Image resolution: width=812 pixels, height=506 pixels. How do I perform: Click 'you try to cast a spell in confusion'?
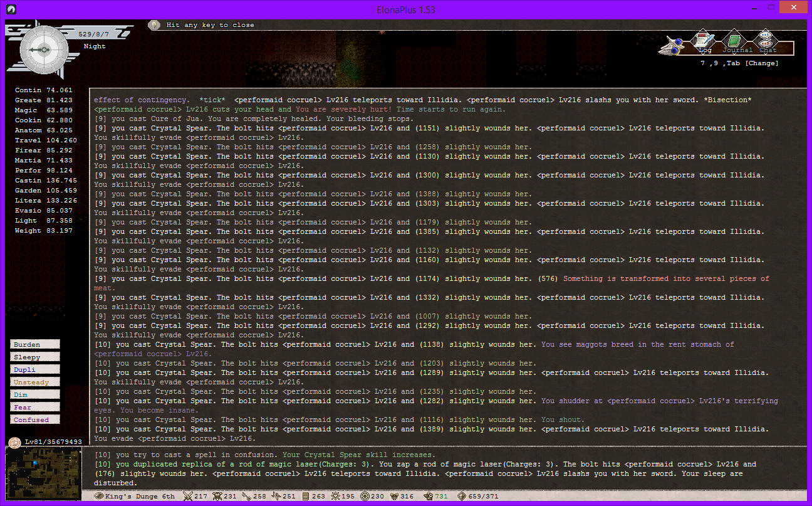click(197, 455)
